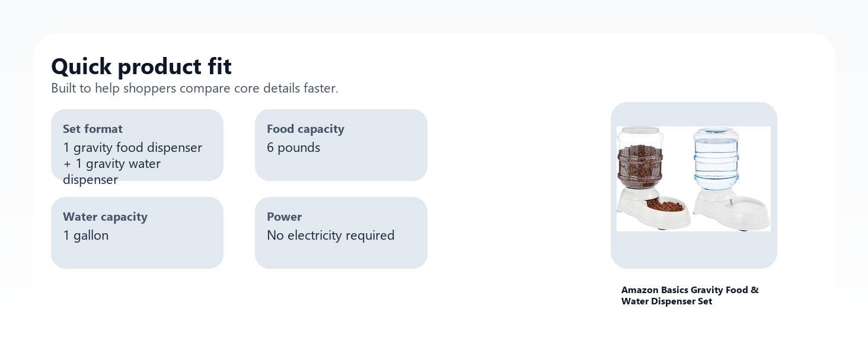Click blank space below "6 pounds" in its card

coord(341,167)
